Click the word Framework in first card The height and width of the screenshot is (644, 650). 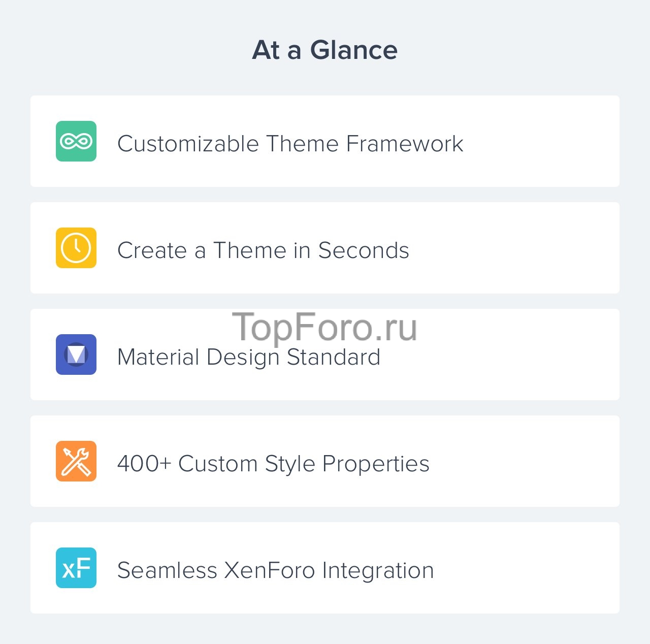[405, 144]
